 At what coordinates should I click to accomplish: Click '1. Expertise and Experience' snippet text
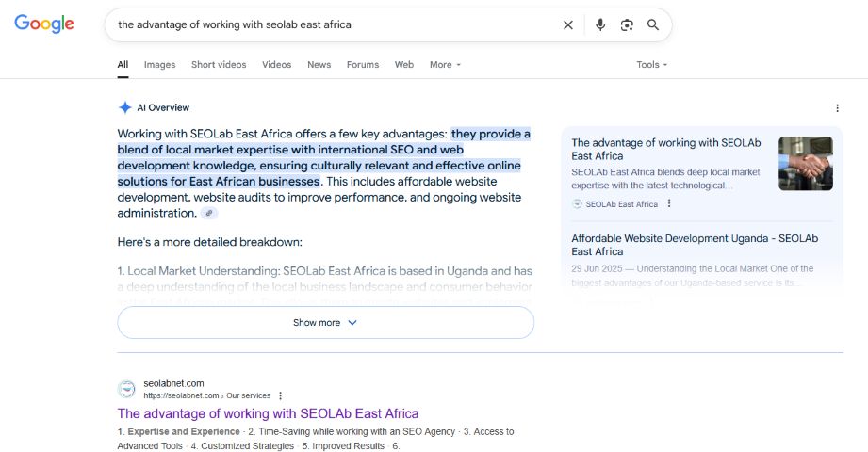pos(178,431)
